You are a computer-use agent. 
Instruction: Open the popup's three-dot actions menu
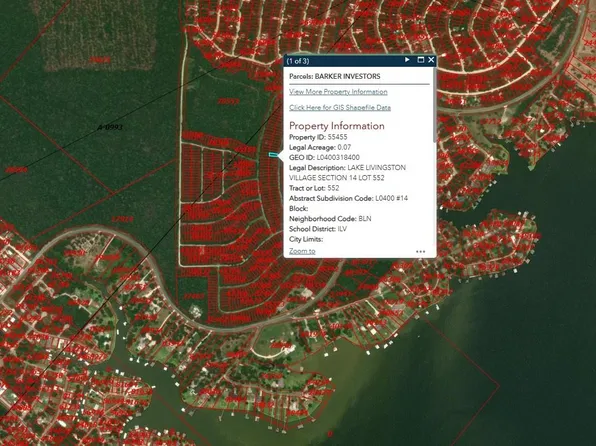420,251
